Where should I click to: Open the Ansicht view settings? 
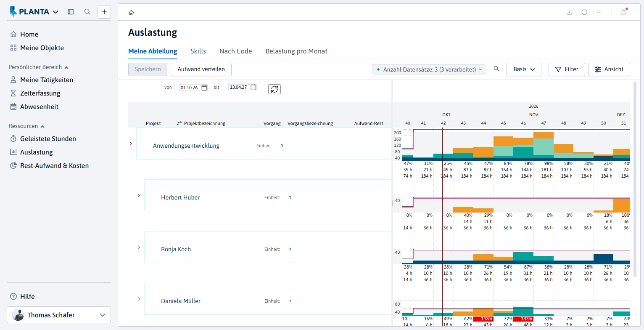[609, 69]
